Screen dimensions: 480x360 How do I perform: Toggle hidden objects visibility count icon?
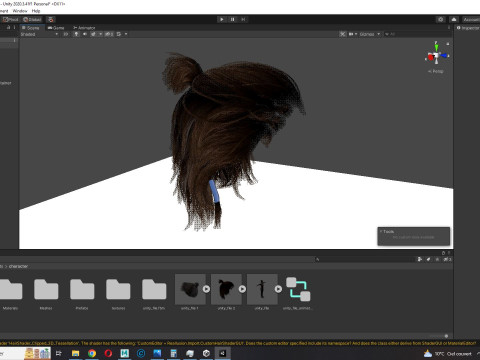pos(109,34)
